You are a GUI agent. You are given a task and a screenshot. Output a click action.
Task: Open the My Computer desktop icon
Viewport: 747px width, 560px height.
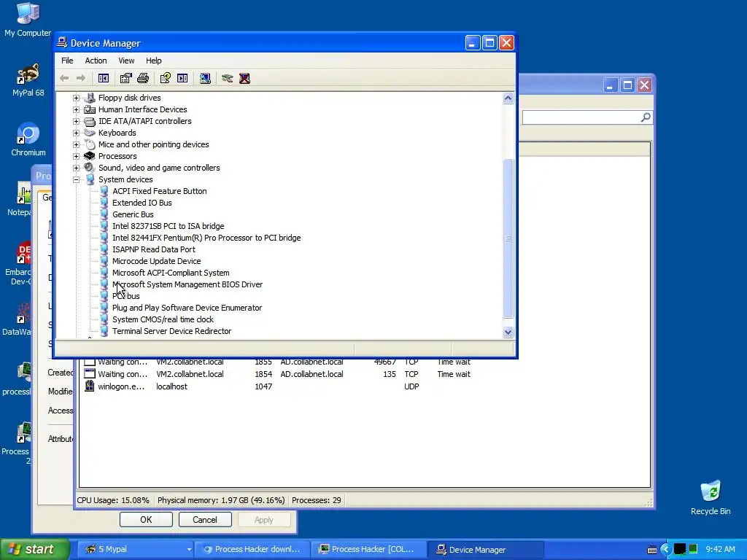click(28, 20)
